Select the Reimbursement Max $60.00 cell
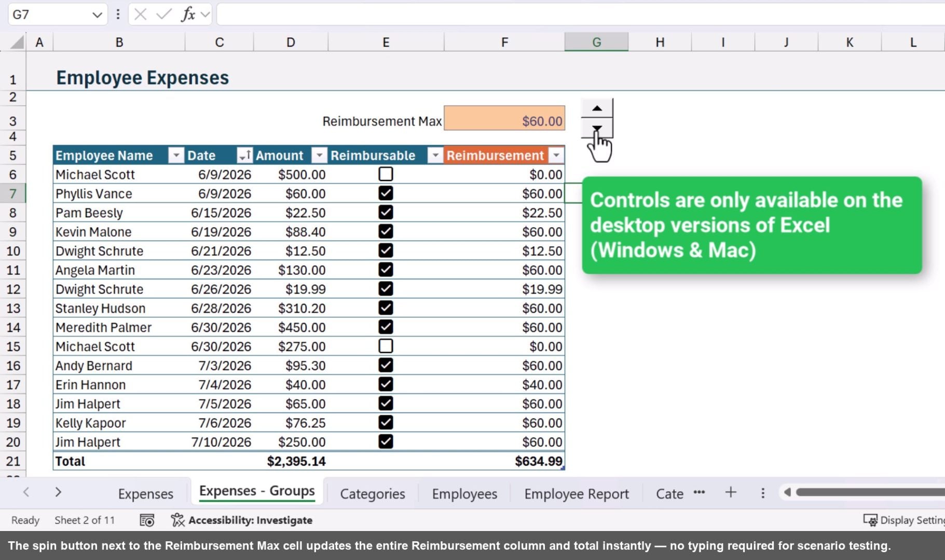 (504, 118)
